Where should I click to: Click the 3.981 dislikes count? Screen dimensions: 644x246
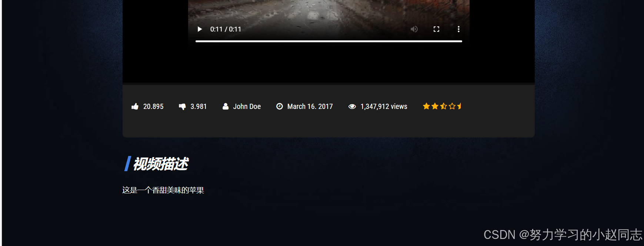[x=198, y=106]
